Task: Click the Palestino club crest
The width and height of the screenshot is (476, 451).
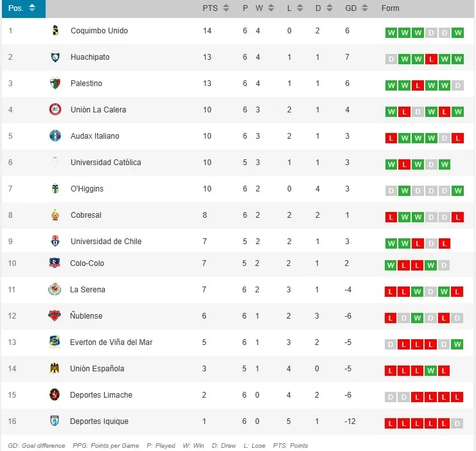Action: (x=55, y=84)
